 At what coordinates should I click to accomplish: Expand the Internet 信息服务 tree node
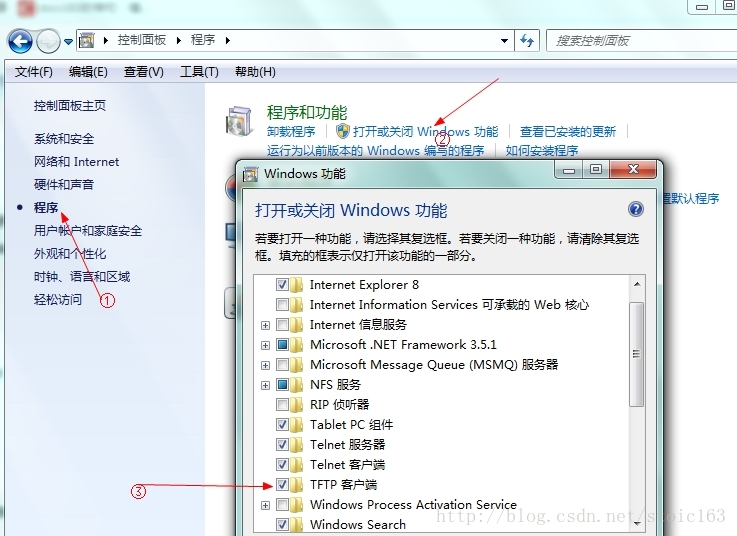coord(265,325)
